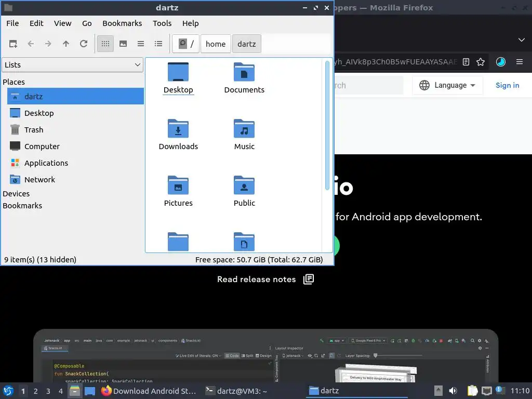
Task: Open the Tools menu
Action: tap(162, 23)
